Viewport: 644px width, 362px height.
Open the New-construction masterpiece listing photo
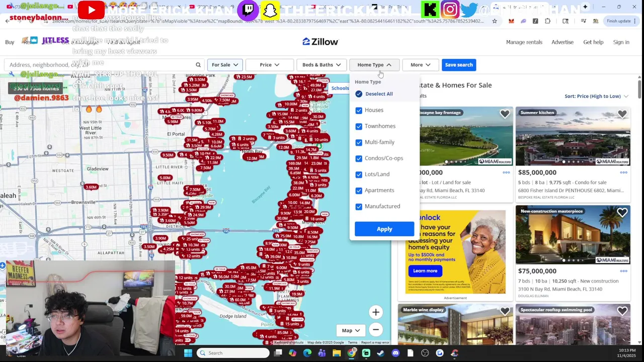(573, 234)
